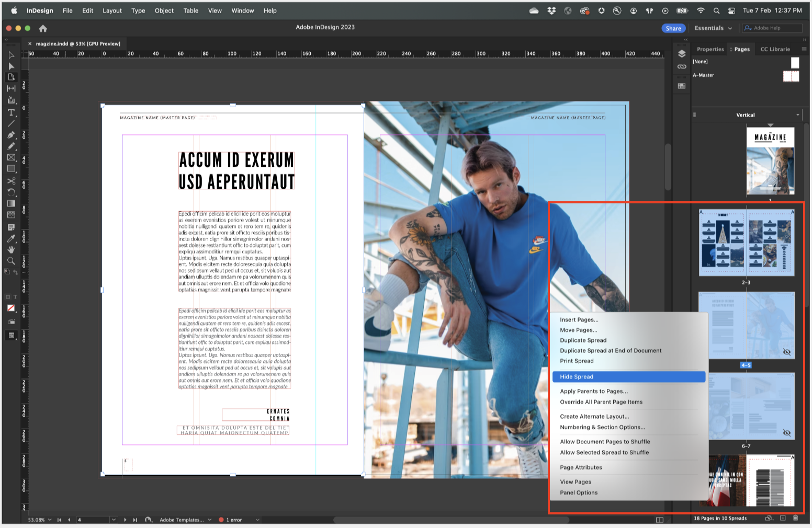Switch to the Properties tab

point(709,49)
